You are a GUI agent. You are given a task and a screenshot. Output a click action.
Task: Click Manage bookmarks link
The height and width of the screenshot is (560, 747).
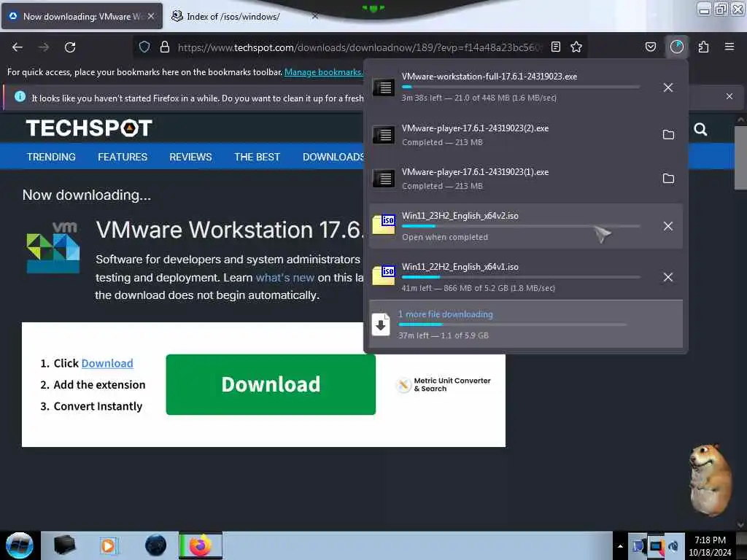pos(324,72)
